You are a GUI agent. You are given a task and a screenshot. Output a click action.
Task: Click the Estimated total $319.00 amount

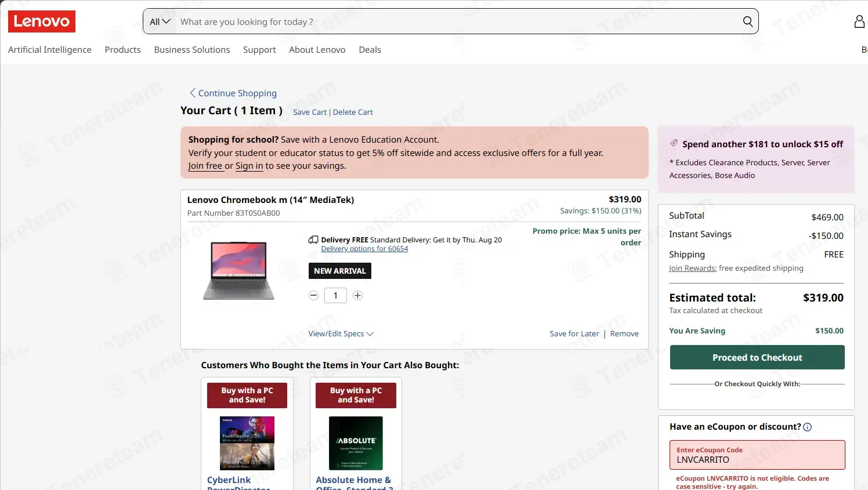click(823, 297)
